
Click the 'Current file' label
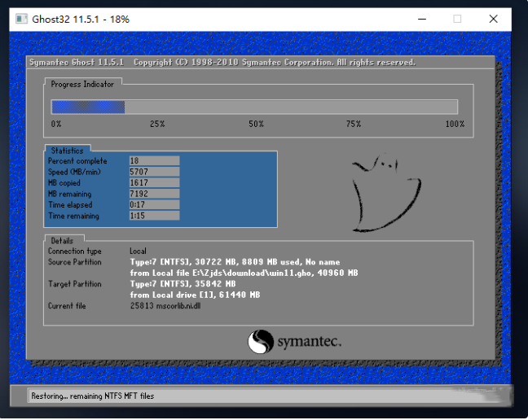click(x=67, y=306)
